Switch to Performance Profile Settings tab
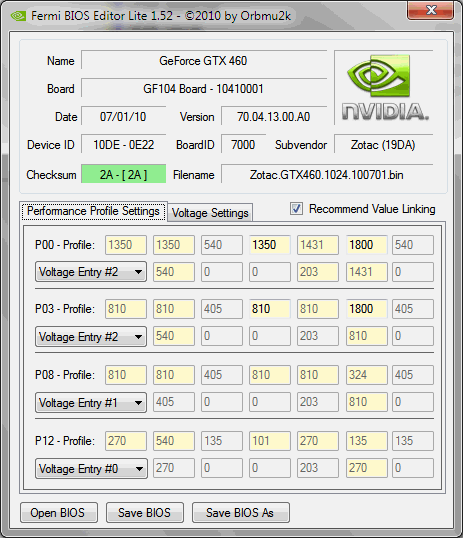The height and width of the screenshot is (538, 463). click(x=93, y=211)
